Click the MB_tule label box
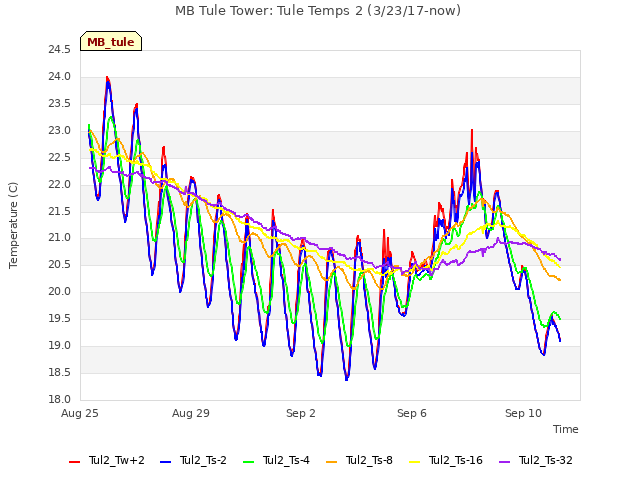This screenshot has height=480, width=640. click(111, 41)
